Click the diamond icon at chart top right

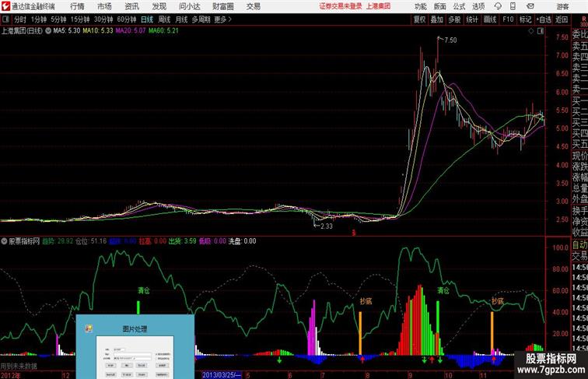pos(531,31)
